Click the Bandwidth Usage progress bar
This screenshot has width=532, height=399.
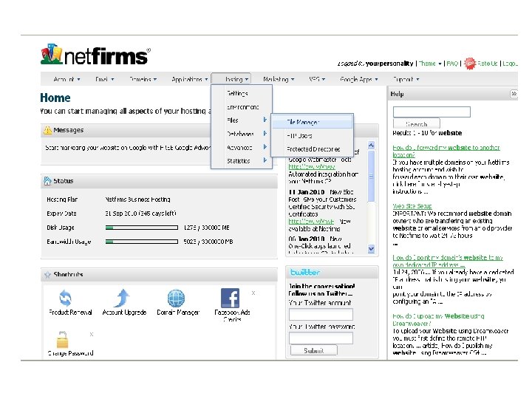point(142,242)
